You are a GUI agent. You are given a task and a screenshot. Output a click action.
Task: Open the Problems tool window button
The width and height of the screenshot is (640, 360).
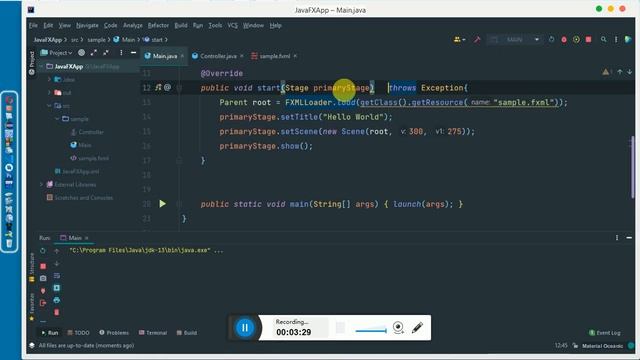pyautogui.click(x=114, y=333)
